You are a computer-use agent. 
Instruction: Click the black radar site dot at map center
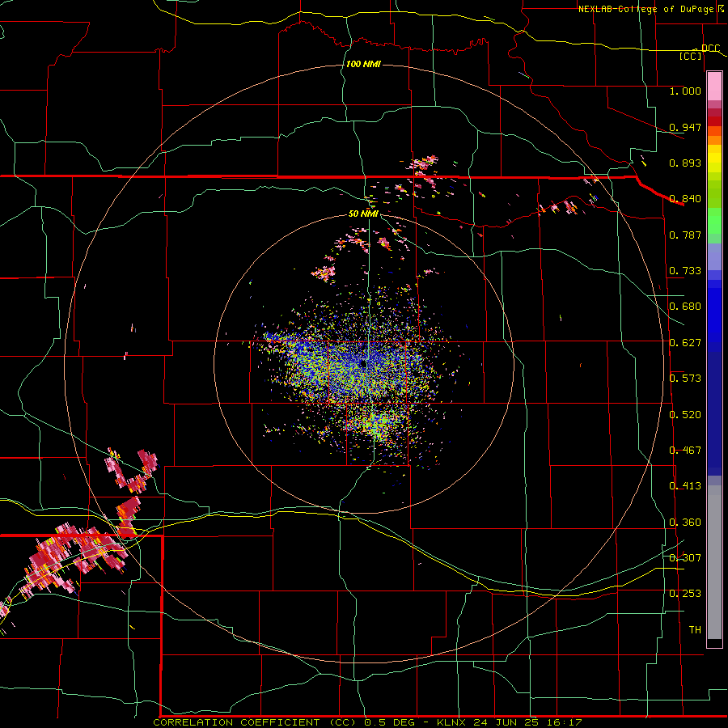tap(363, 363)
